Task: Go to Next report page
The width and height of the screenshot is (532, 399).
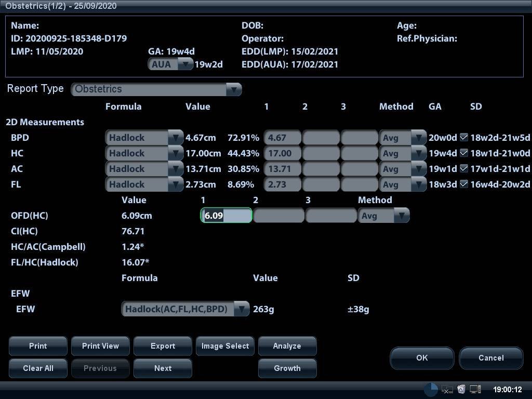Action: 163,368
